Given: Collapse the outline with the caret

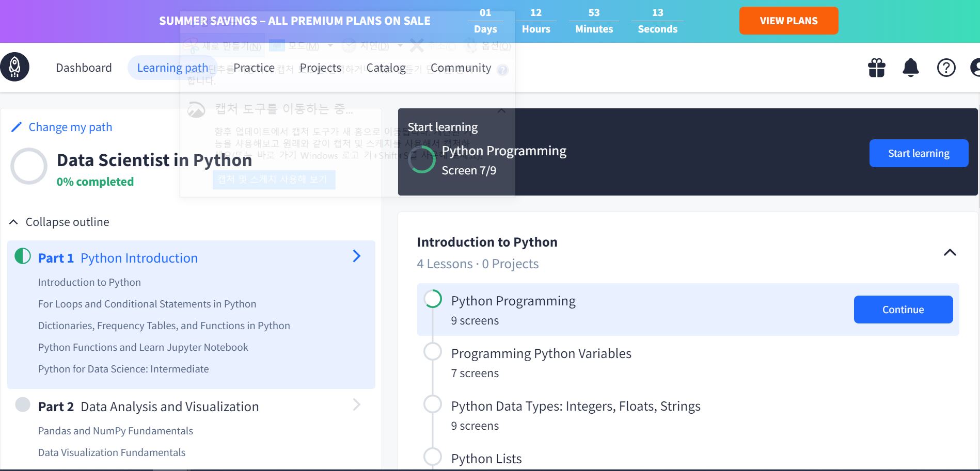Looking at the screenshot, I should tap(13, 222).
